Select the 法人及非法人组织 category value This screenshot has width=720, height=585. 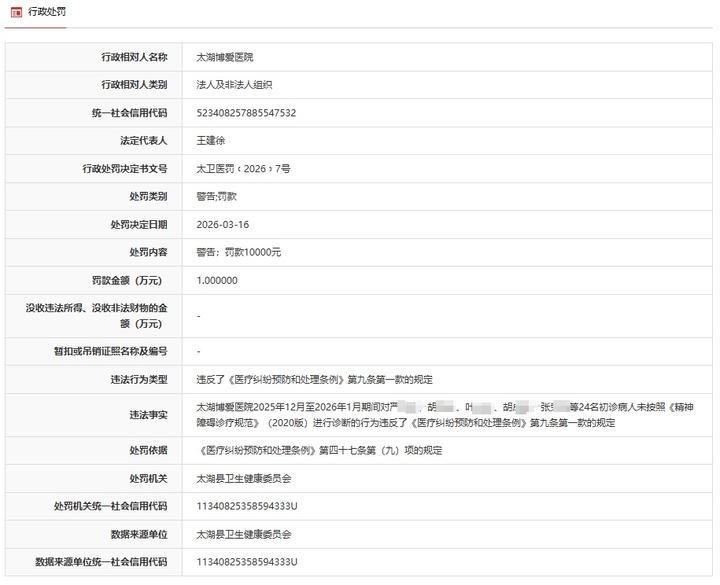235,85
